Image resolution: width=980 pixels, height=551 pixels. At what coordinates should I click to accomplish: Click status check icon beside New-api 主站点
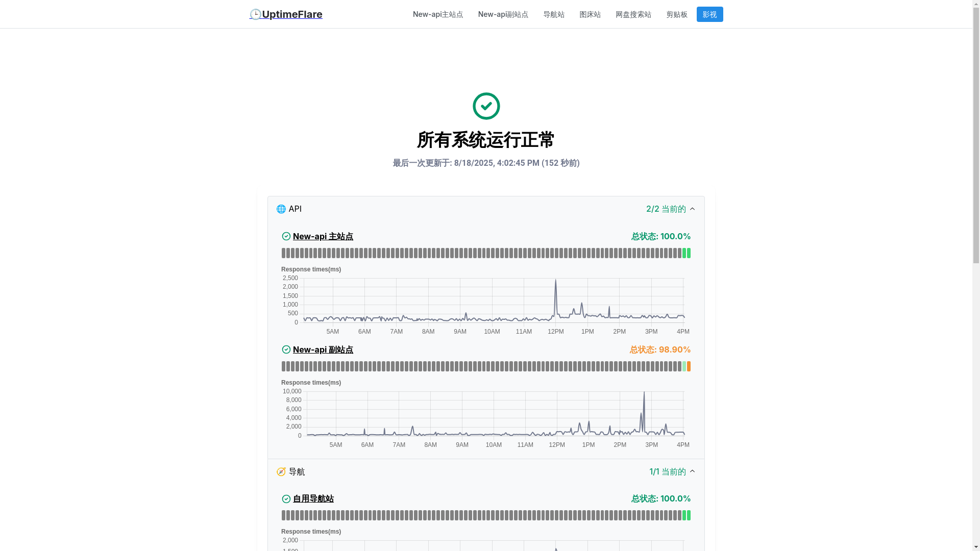(x=286, y=236)
